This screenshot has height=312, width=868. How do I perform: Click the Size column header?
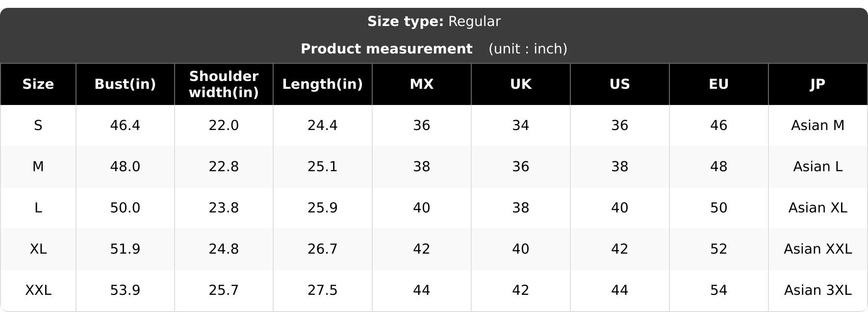[x=38, y=84]
